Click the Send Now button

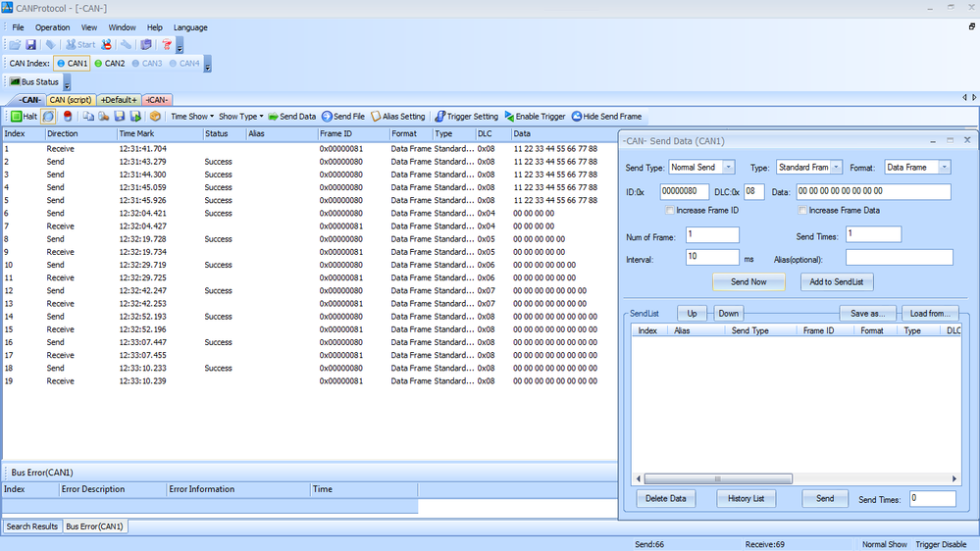coord(748,281)
